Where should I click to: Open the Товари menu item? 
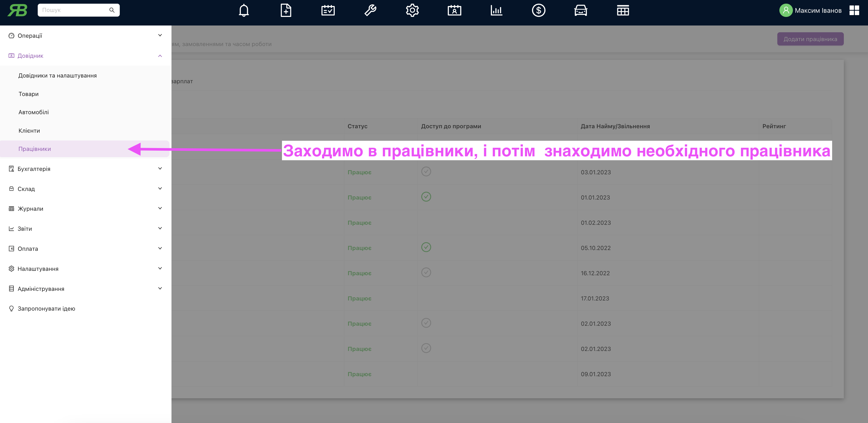coord(84,94)
